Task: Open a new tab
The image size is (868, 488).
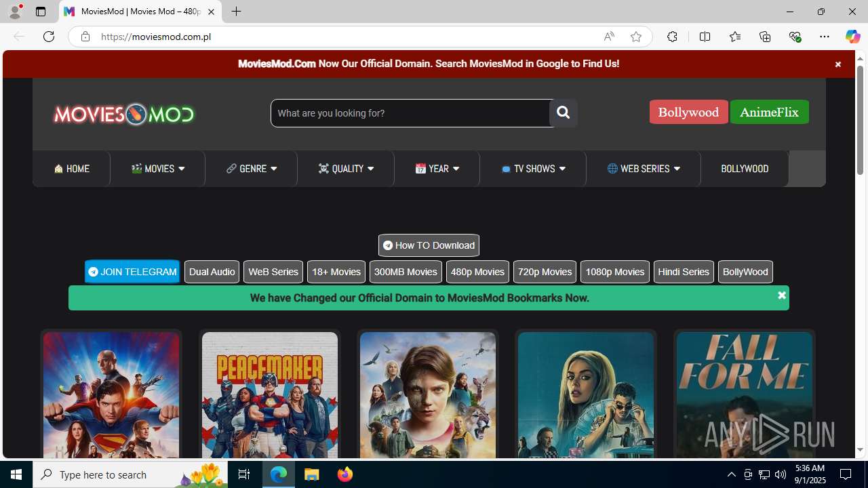Action: tap(236, 12)
